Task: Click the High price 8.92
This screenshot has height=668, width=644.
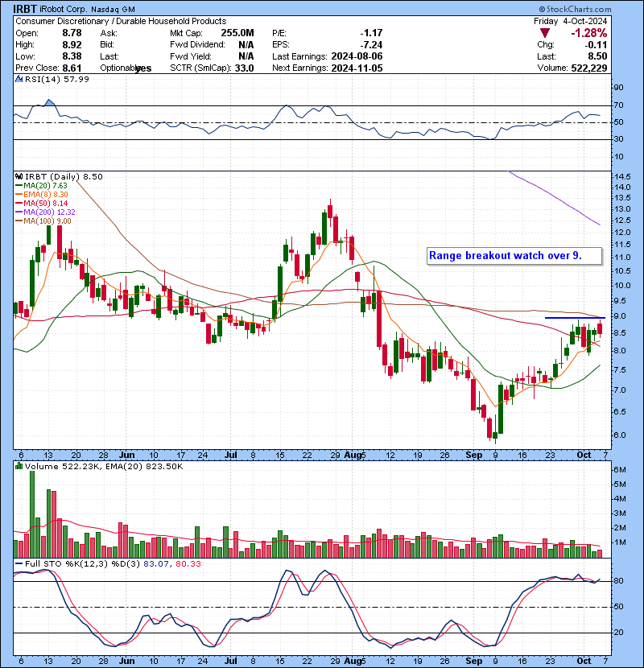Action: pos(72,45)
